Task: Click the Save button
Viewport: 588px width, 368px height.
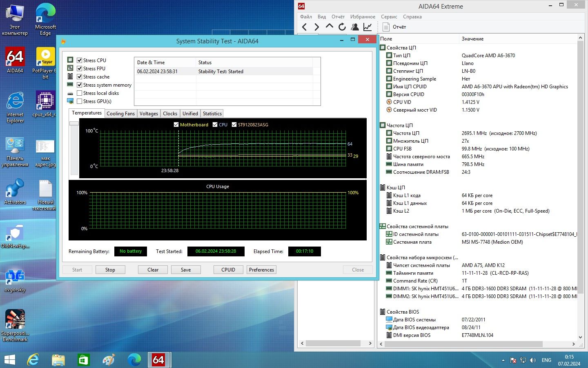Action: 186,270
